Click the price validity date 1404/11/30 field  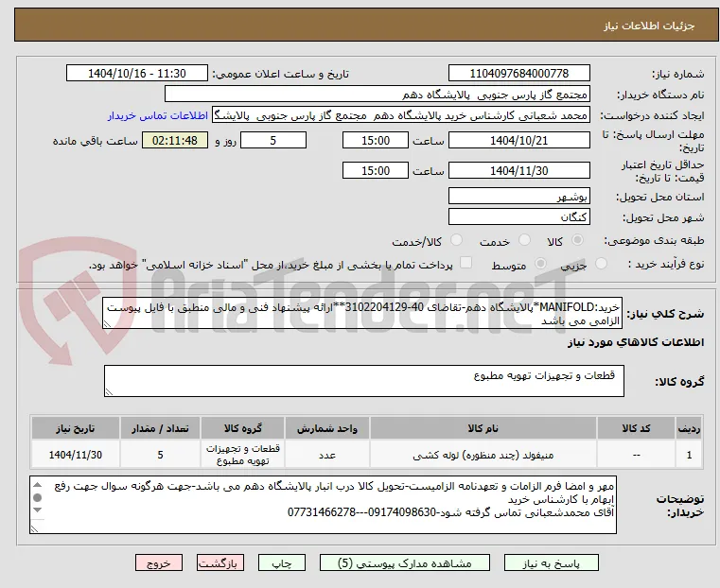point(518,170)
